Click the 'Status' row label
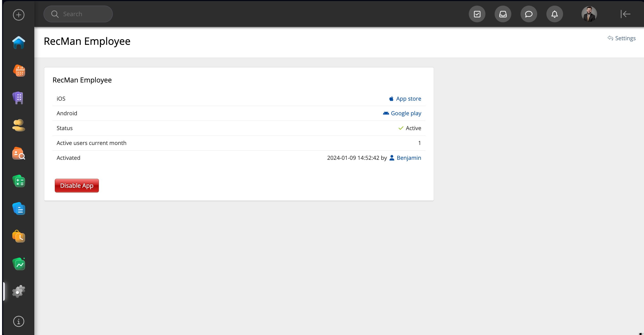 (x=65, y=128)
